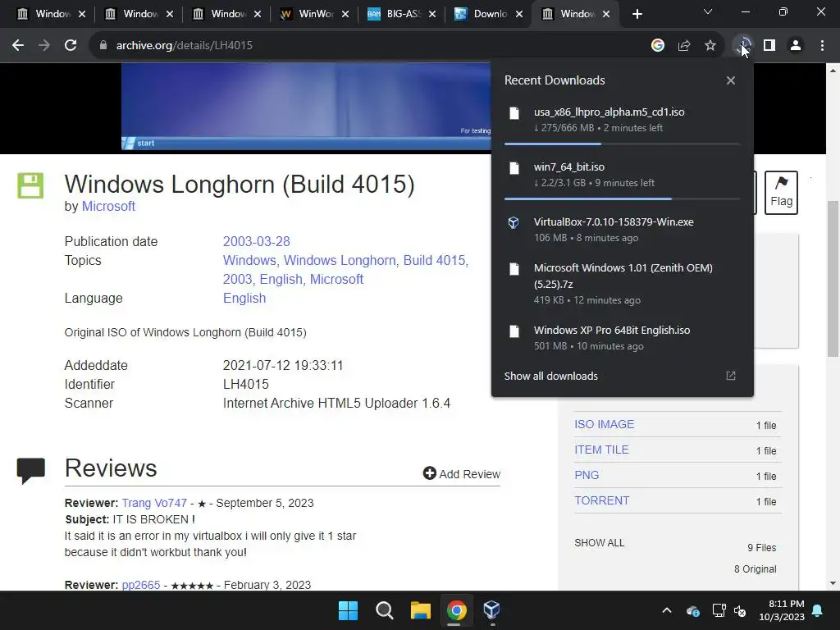Click the software floppy disk icon
This screenshot has height=630, width=840.
pyautogui.click(x=30, y=185)
